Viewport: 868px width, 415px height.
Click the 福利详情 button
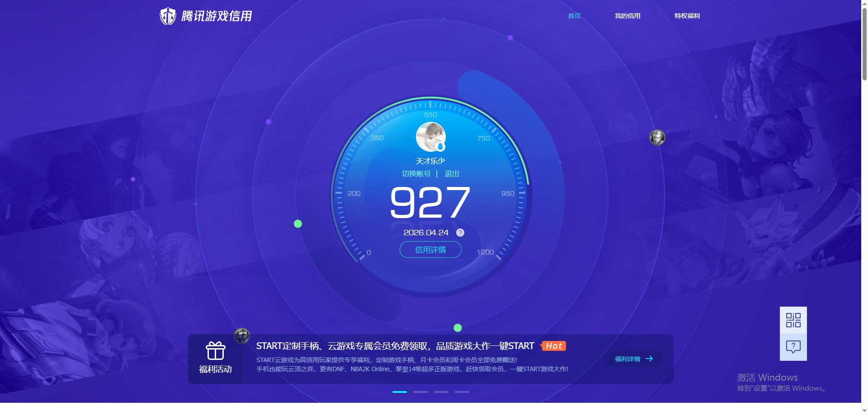[x=634, y=359]
